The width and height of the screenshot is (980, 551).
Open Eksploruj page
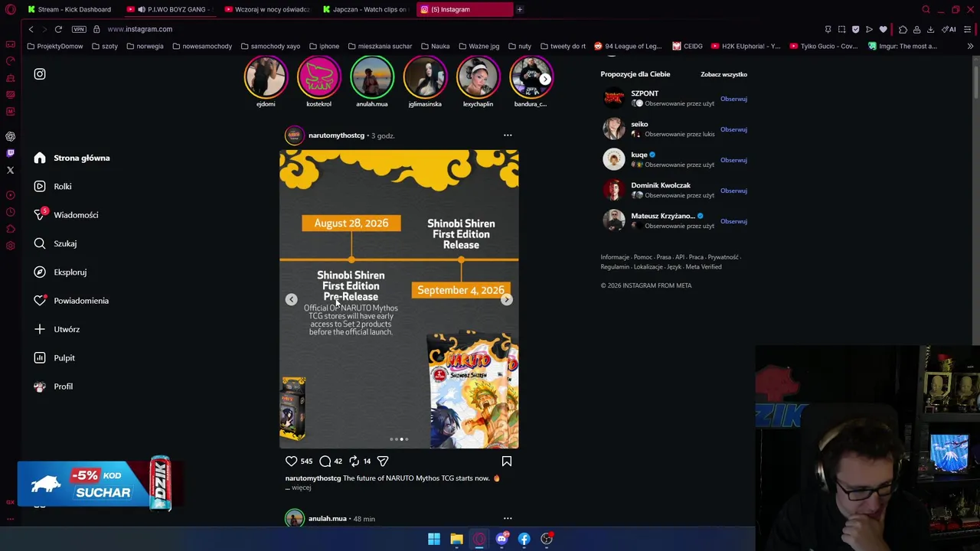(60, 272)
